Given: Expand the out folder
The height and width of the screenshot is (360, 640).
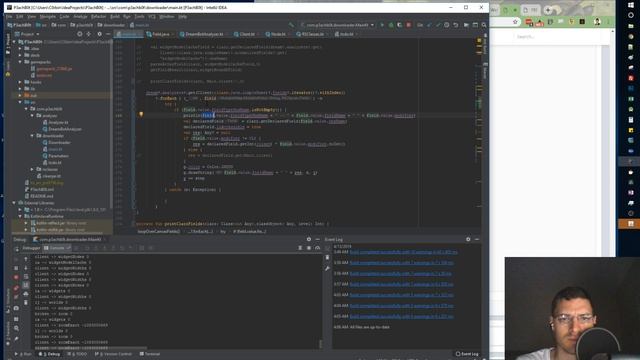Looking at the screenshot, I should tap(20, 96).
